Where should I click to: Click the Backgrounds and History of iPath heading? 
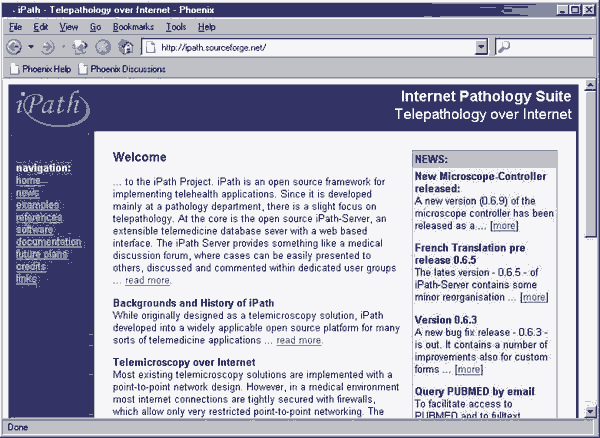pos(193,303)
